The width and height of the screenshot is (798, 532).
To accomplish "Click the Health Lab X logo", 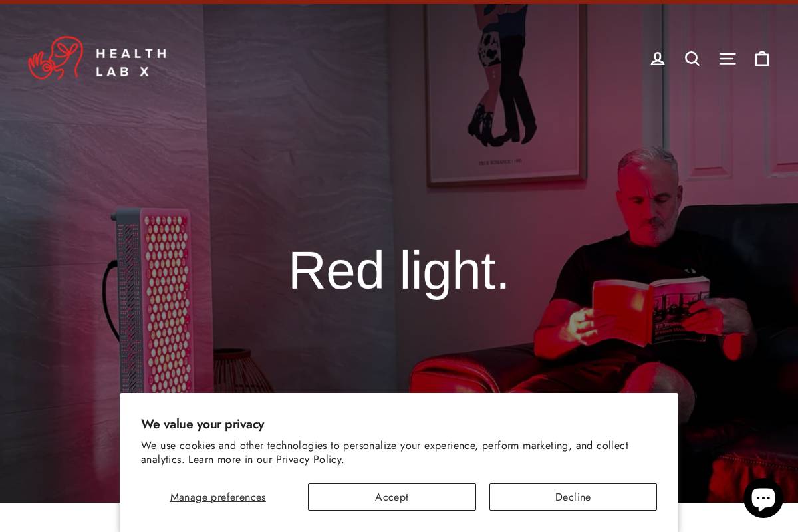I will click(x=97, y=59).
